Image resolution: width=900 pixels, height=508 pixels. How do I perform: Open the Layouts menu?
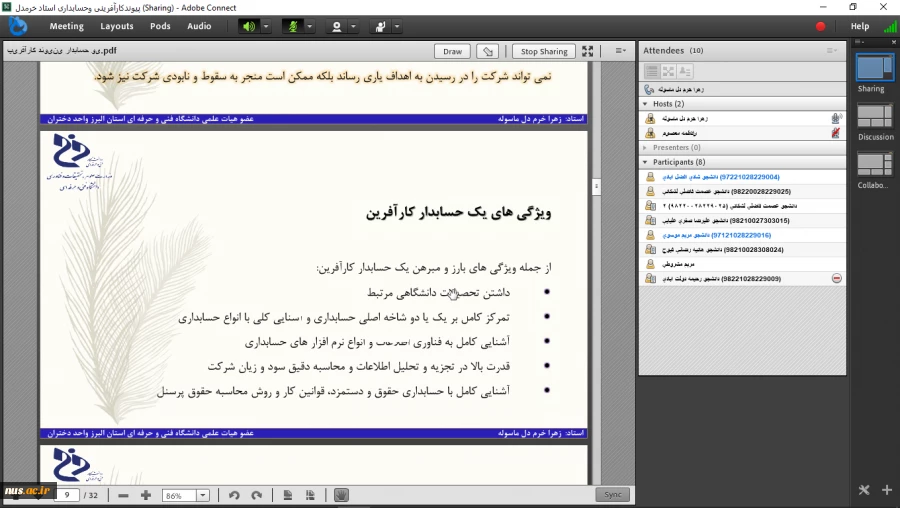click(117, 26)
